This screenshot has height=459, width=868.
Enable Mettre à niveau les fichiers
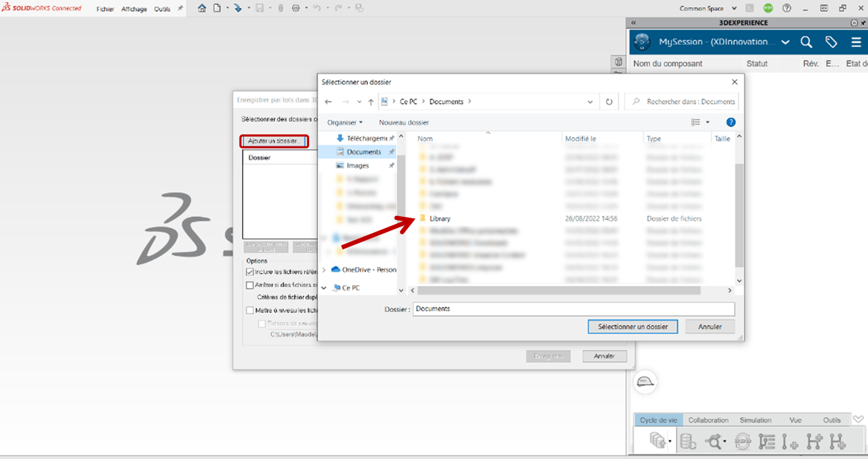point(249,310)
